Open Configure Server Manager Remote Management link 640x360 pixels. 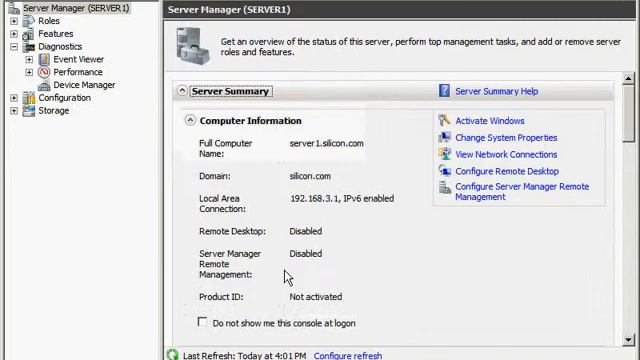pyautogui.click(x=522, y=191)
